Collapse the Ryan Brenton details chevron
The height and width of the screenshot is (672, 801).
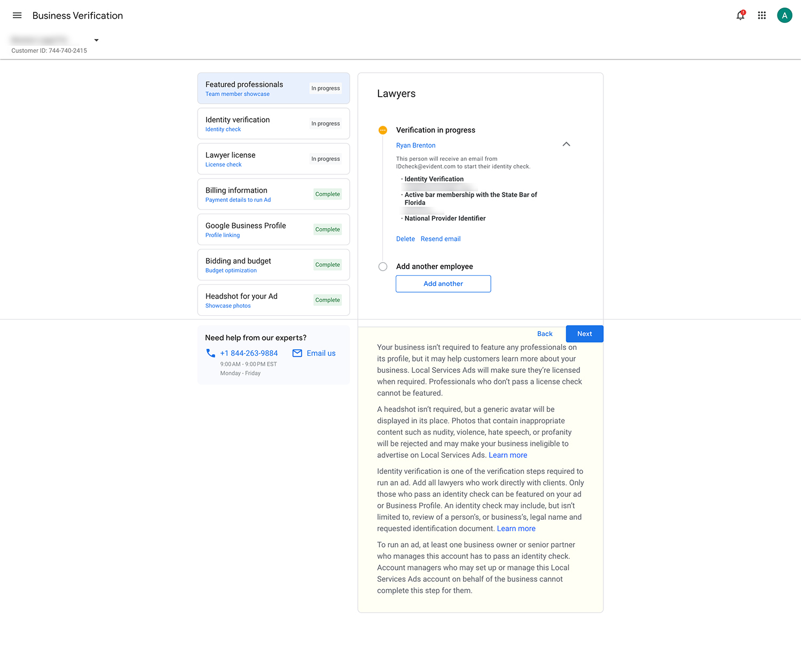(x=566, y=144)
